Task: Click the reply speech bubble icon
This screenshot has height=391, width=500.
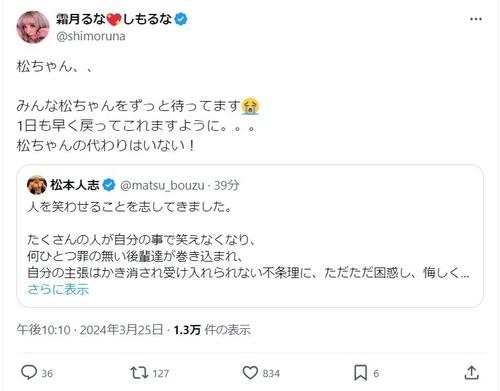Action: [x=29, y=372]
